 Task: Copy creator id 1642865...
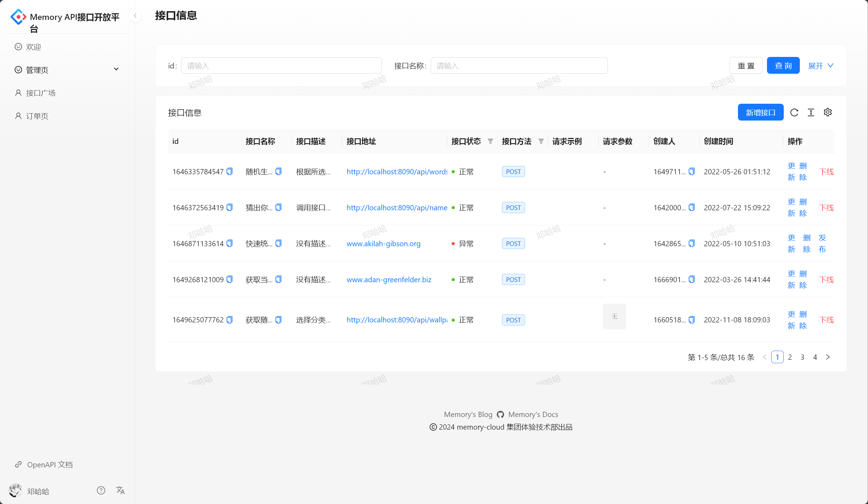[x=692, y=243]
